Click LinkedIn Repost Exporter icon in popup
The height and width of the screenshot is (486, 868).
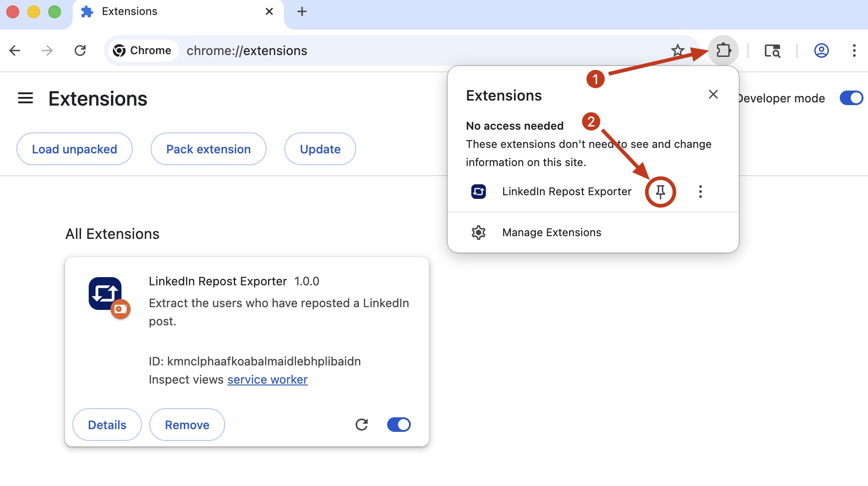click(479, 192)
